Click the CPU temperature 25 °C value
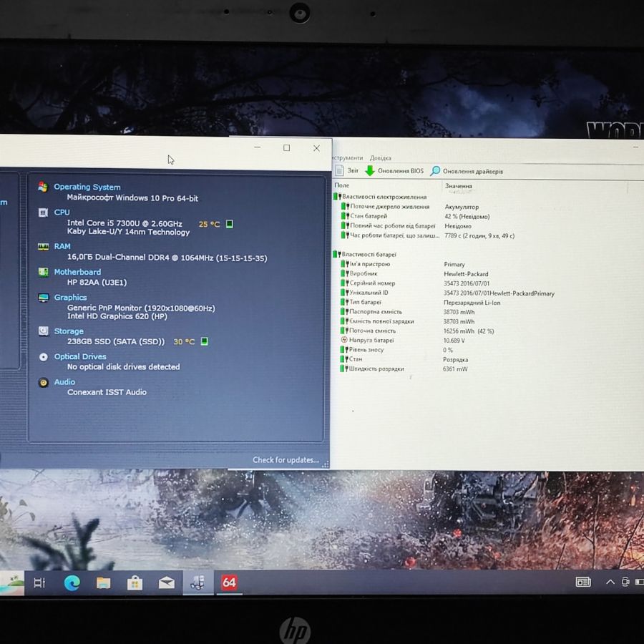This screenshot has width=644, height=644. (x=209, y=224)
